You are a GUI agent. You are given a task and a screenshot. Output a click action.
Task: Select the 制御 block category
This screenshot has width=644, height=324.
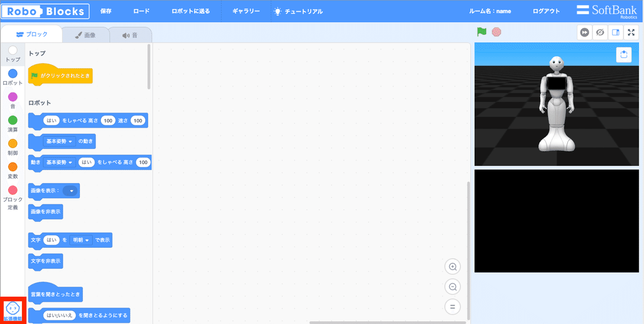point(12,147)
